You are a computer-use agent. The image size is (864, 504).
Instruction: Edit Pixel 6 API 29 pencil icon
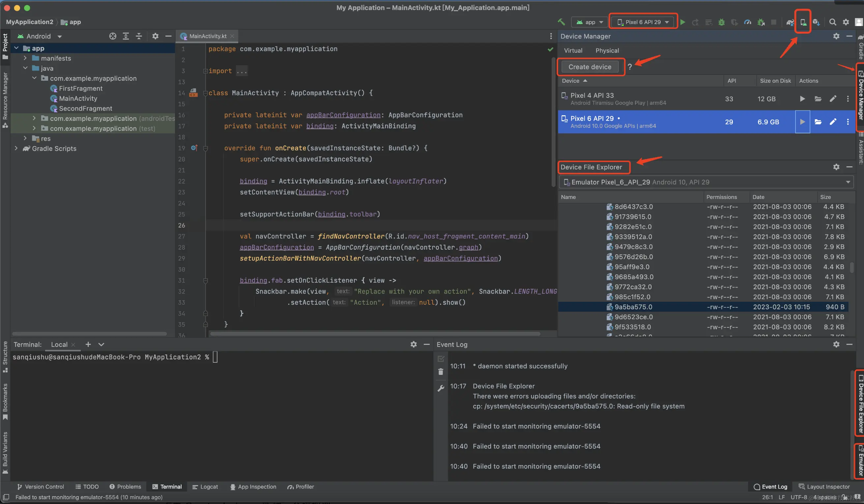pos(833,122)
